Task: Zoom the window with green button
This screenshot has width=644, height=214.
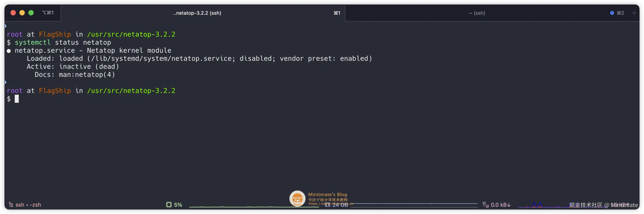Action: pos(31,13)
